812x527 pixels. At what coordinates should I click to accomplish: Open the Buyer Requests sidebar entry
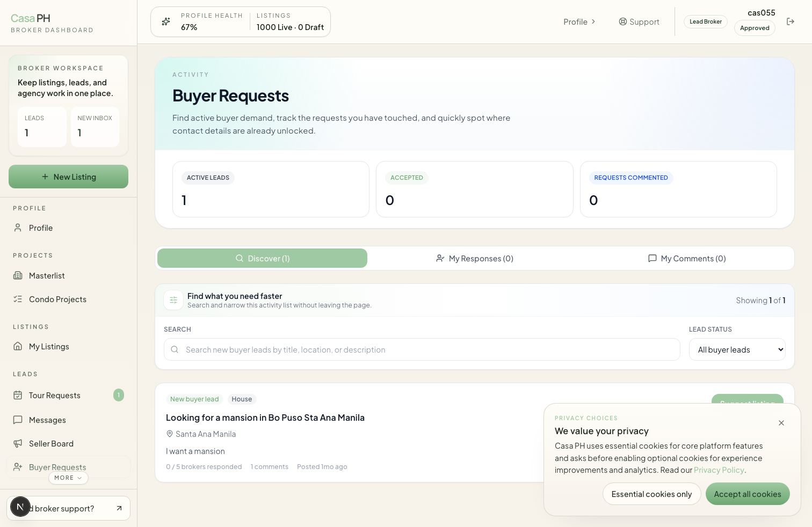click(57, 467)
